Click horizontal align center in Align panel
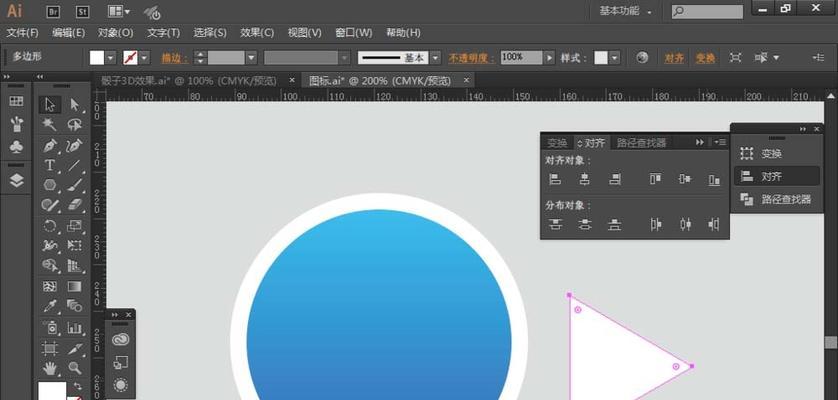 (x=585, y=180)
